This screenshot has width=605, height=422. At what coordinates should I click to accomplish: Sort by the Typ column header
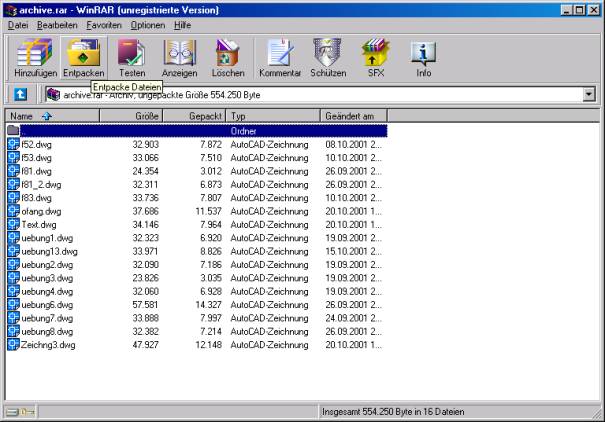click(273, 116)
